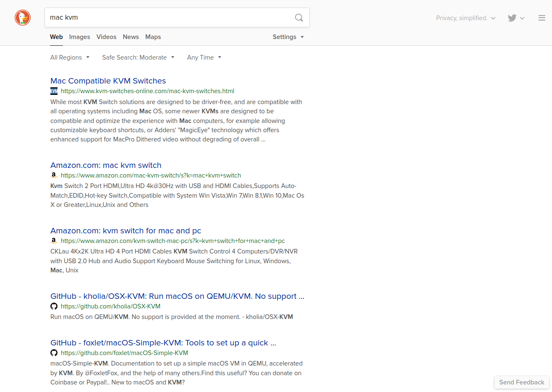The width and height of the screenshot is (552, 392).
Task: Click the github.com/foxlet/macOS-Simple-KVM URL
Action: click(x=124, y=353)
